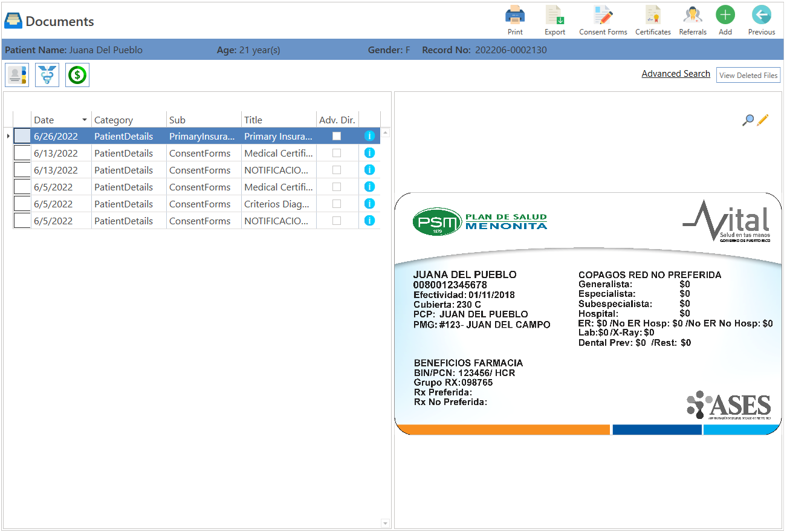This screenshot has width=787, height=532.
Task: Open info for the Criterios Diag row
Action: [370, 204]
